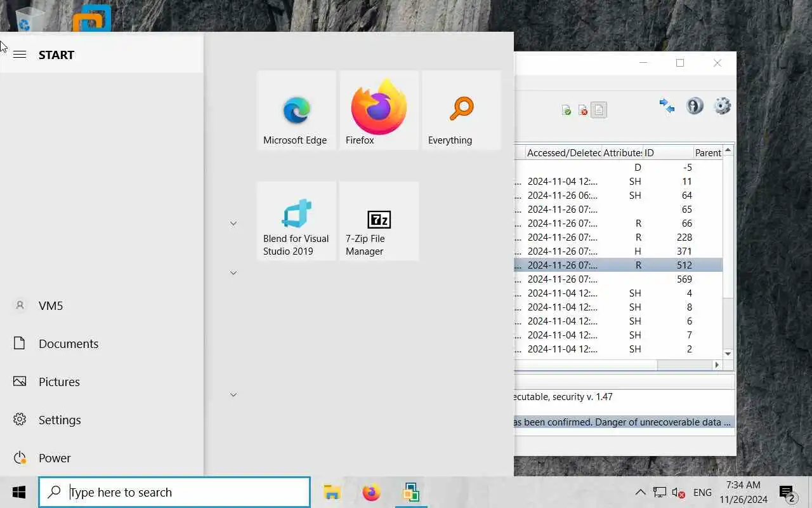Image resolution: width=812 pixels, height=508 pixels.
Task: Select the row with ID 4
Action: (618, 293)
